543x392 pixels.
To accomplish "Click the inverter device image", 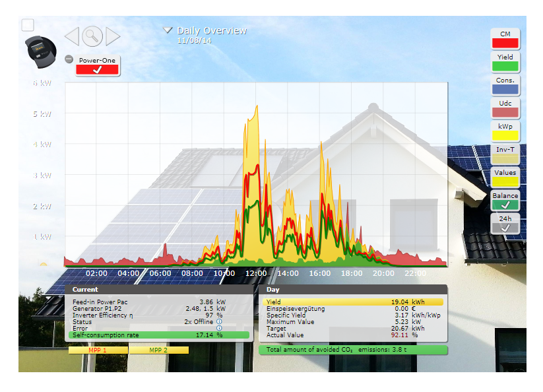I will coord(41,51).
